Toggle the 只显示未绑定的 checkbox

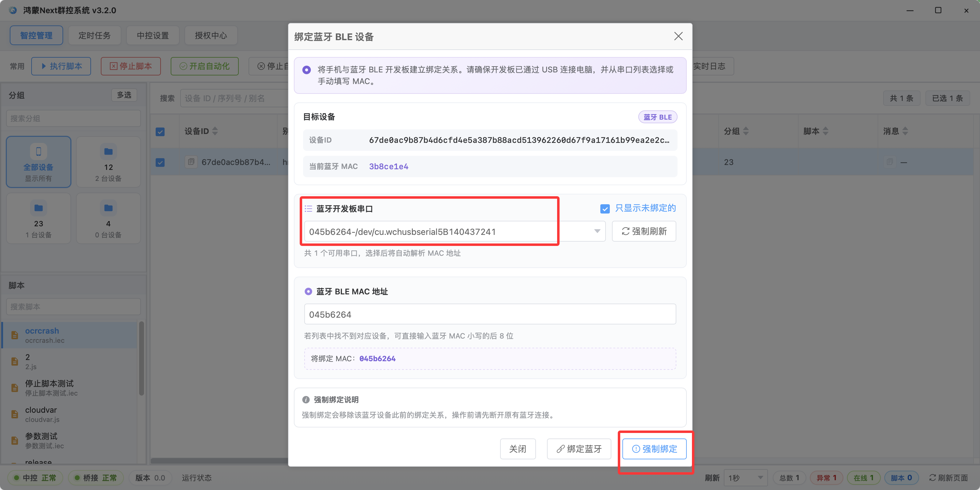(605, 209)
